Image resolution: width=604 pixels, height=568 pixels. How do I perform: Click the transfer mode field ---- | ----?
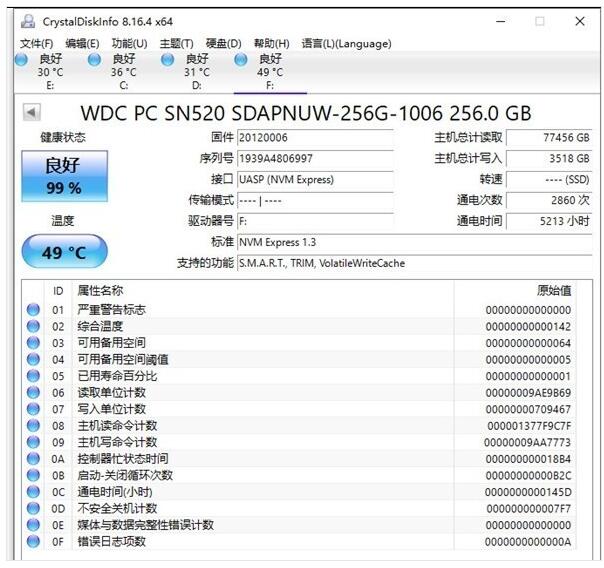click(x=315, y=200)
